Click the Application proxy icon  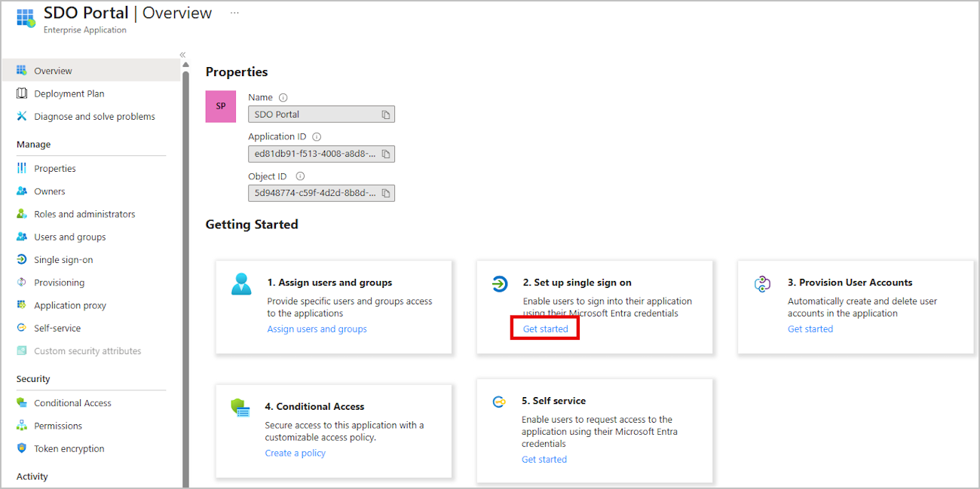21,305
